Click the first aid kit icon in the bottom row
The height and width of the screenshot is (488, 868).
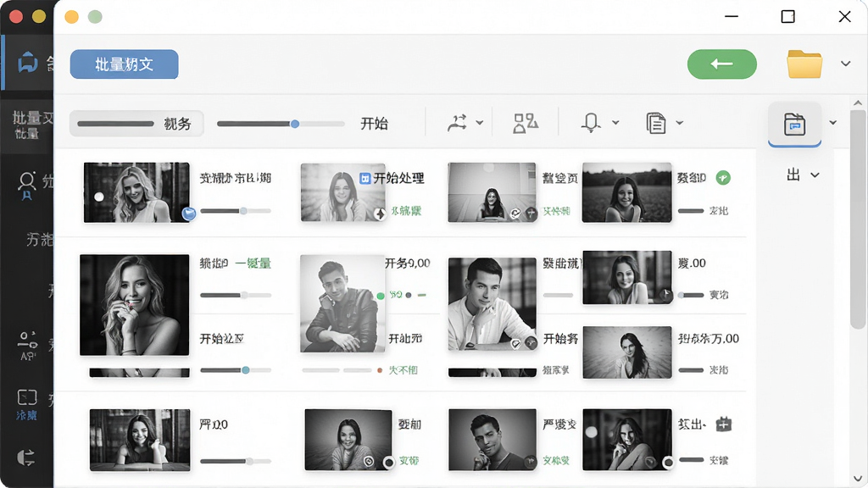(724, 424)
